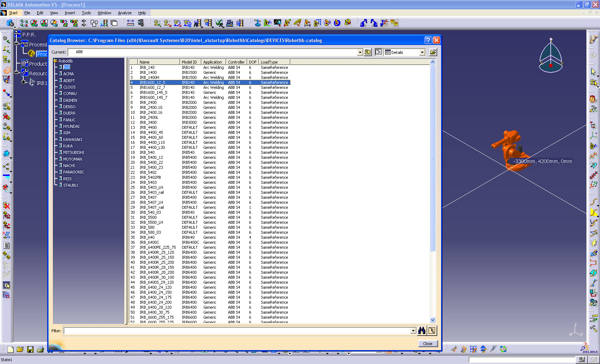Toggle the catalog tree view button
Viewport: 600px width, 364px height.
click(379, 52)
